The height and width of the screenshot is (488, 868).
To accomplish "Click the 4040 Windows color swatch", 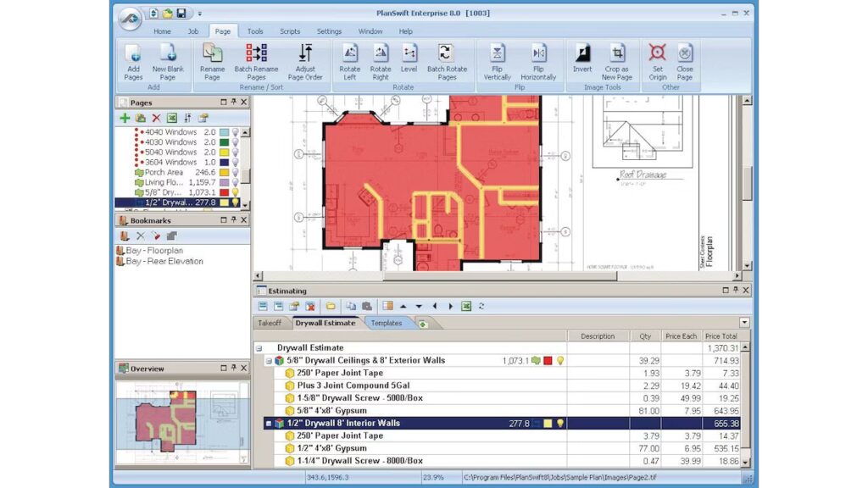I will click(x=224, y=132).
